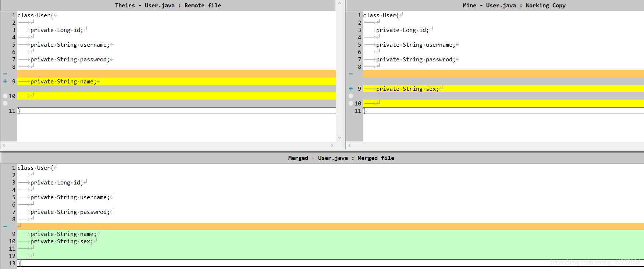Click closing brace on line 11 in Mine pane
This screenshot has width=644, height=269.
[x=364, y=111]
